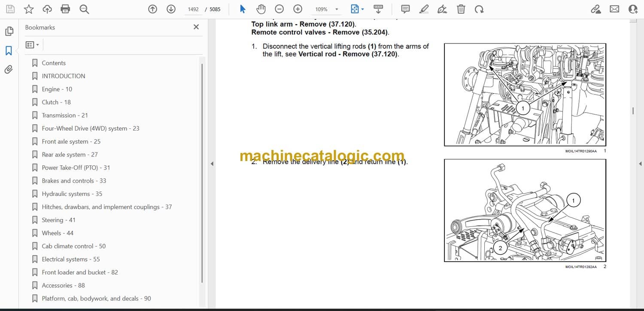
Task: Send the file by email
Action: coord(614,9)
